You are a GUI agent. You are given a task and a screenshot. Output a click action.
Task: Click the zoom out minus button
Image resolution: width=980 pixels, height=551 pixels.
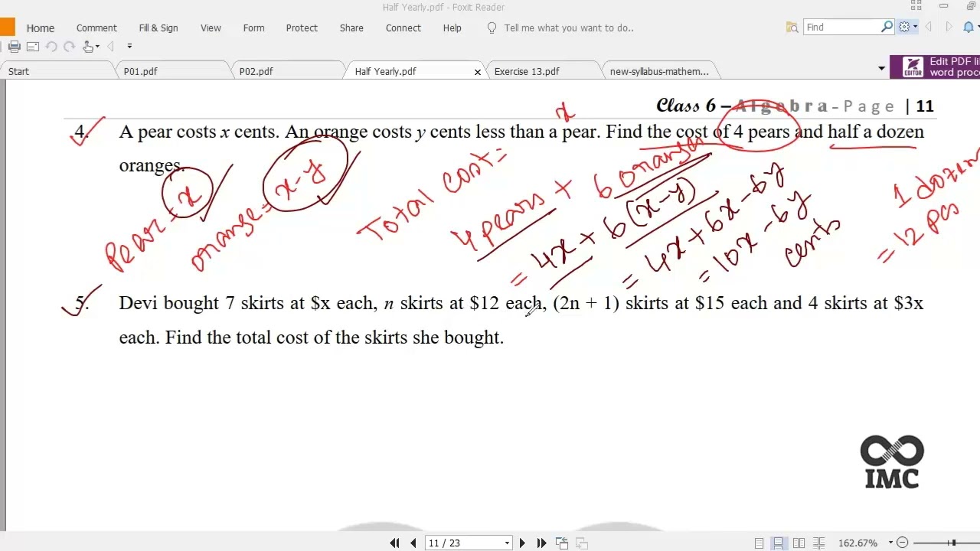(x=902, y=543)
